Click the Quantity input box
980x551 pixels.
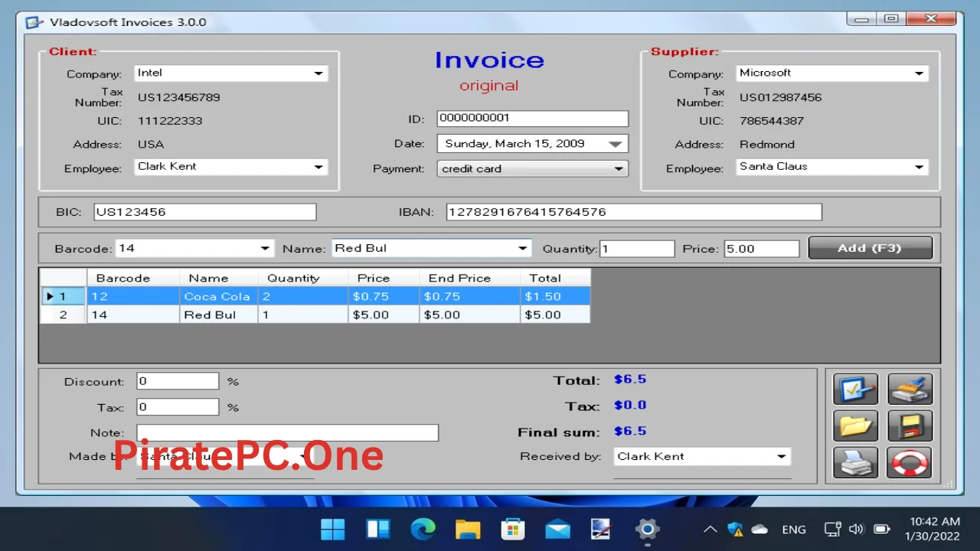(x=637, y=249)
